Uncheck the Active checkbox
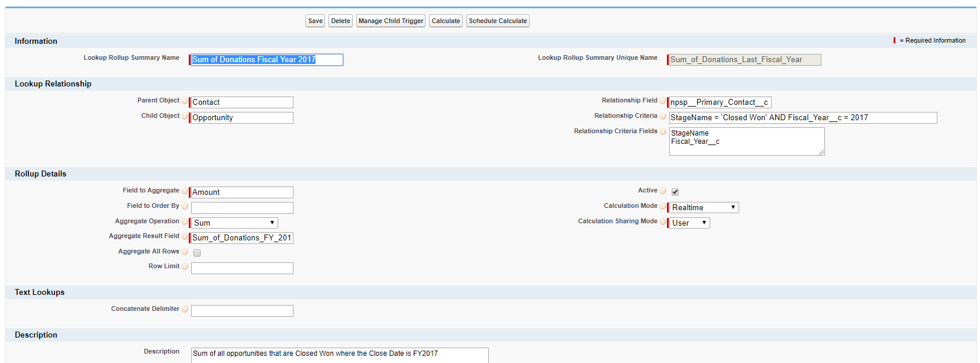Image resolution: width=980 pixels, height=363 pixels. click(675, 192)
